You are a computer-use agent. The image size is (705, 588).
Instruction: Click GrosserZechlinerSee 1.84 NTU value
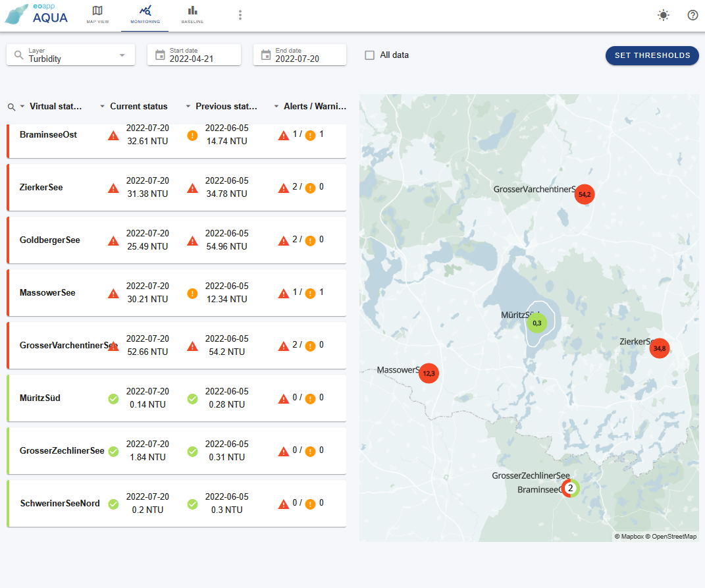(147, 457)
